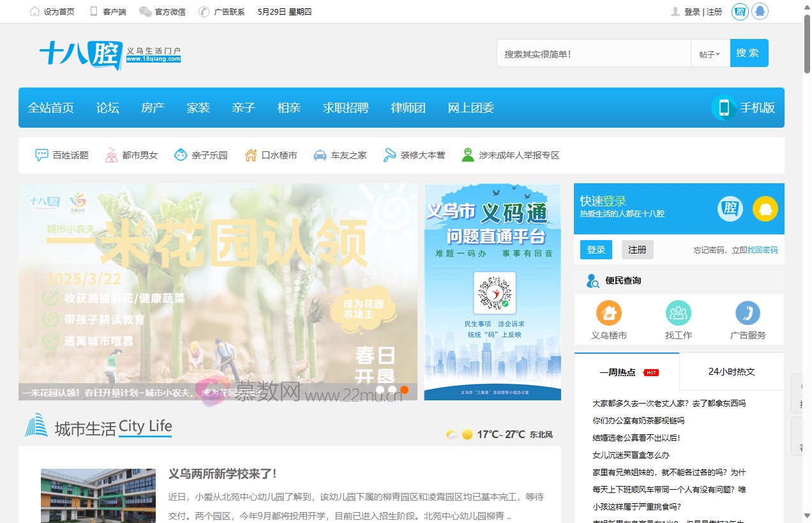
Task: Click the gray 注册 register button
Action: [x=636, y=250]
